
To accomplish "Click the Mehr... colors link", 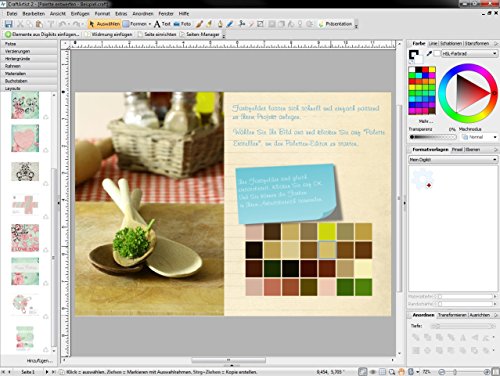I will [426, 121].
